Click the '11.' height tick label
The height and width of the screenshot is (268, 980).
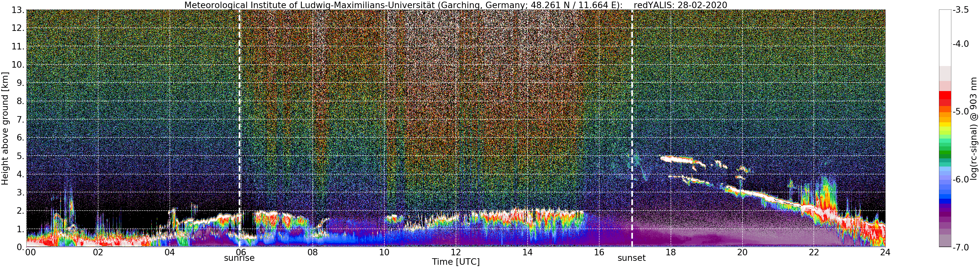click(18, 47)
